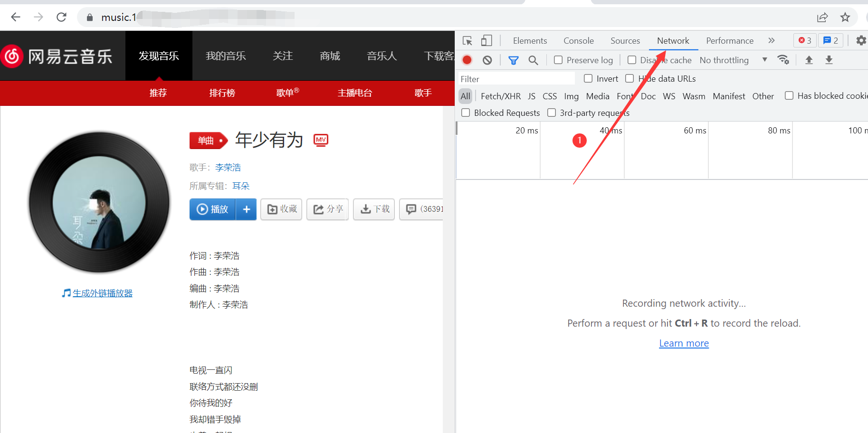This screenshot has height=433, width=868.
Task: Open the comments button showing 36391
Action: [x=421, y=209]
